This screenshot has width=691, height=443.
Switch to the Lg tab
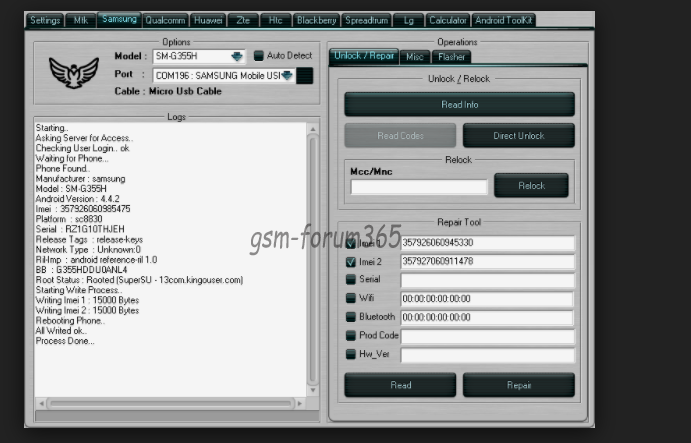pyautogui.click(x=409, y=20)
